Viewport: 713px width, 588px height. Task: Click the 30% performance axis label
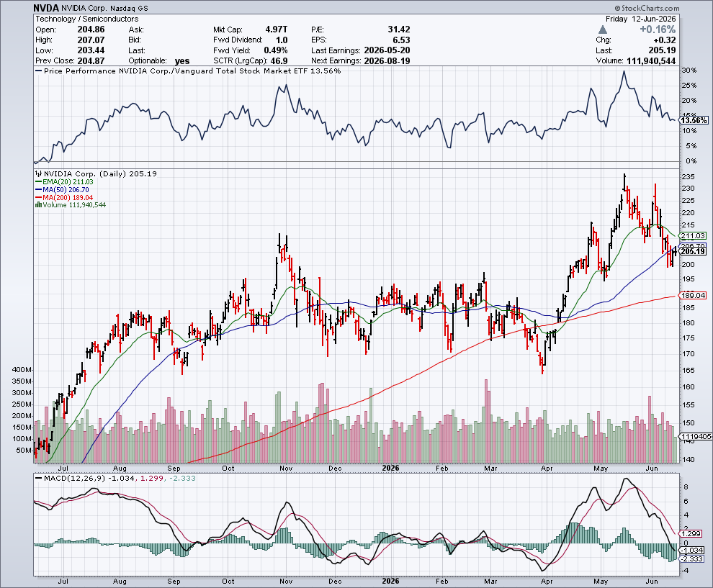(689, 71)
